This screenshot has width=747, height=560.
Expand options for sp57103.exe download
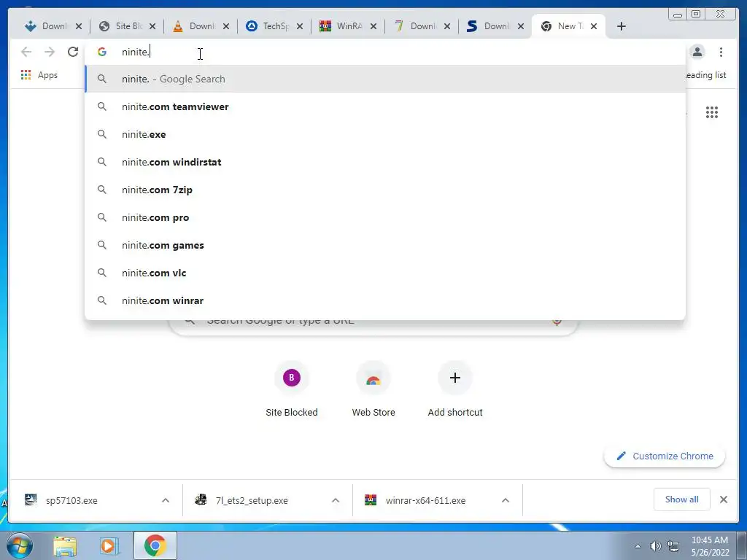pyautogui.click(x=166, y=500)
